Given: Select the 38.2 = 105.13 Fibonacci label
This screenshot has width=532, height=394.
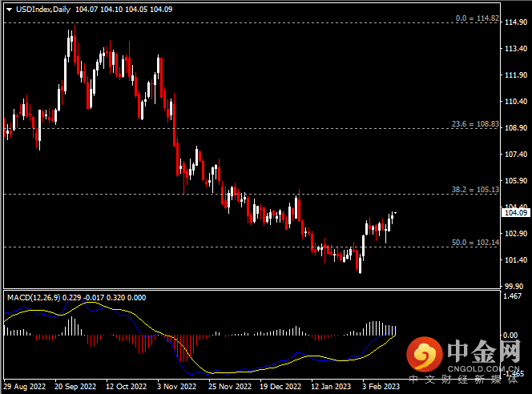Looking at the screenshot, I should (474, 190).
